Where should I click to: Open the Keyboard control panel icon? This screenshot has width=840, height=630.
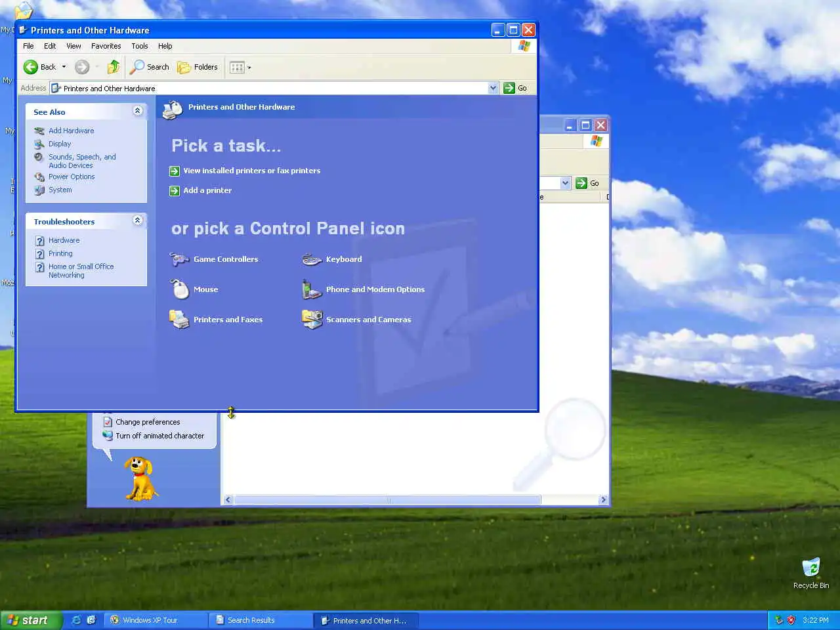(x=332, y=259)
